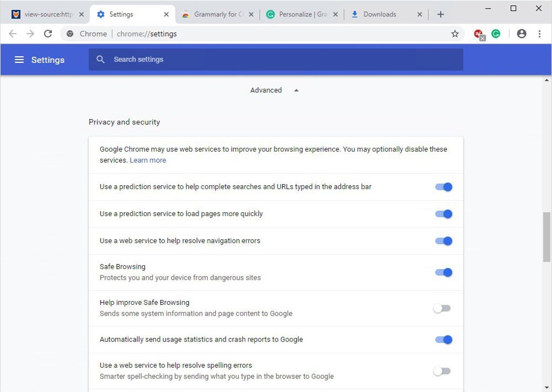Screen dimensions: 552x392
Task: Open the Chrome profile account icon
Action: click(x=522, y=34)
